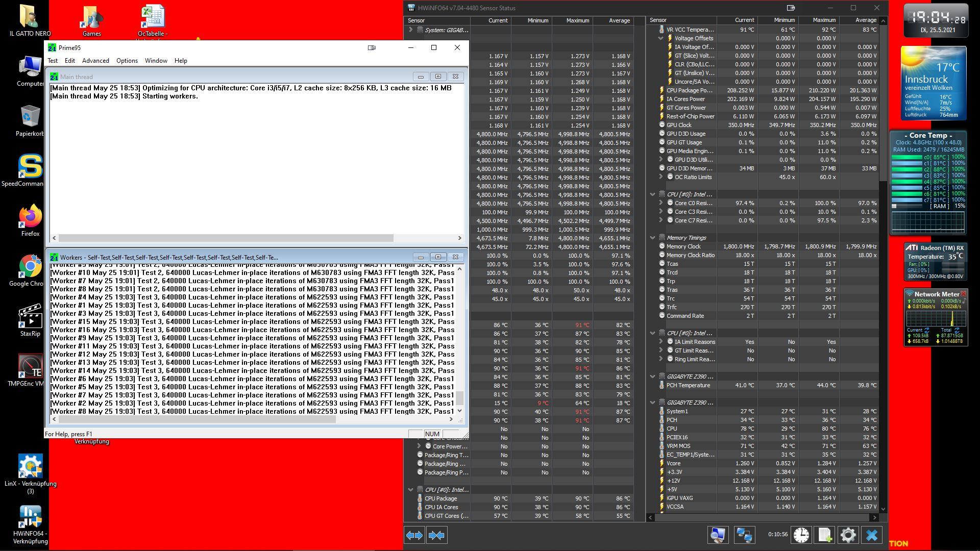Click lightning icon of CPU Package Power

pos(662,90)
